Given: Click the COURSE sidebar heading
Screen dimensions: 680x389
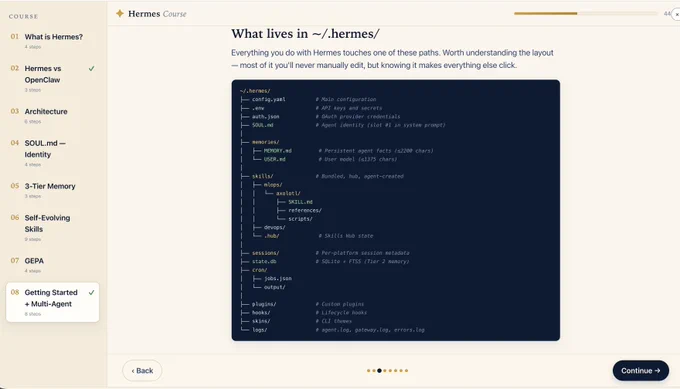Looking at the screenshot, I should pyautogui.click(x=23, y=16).
